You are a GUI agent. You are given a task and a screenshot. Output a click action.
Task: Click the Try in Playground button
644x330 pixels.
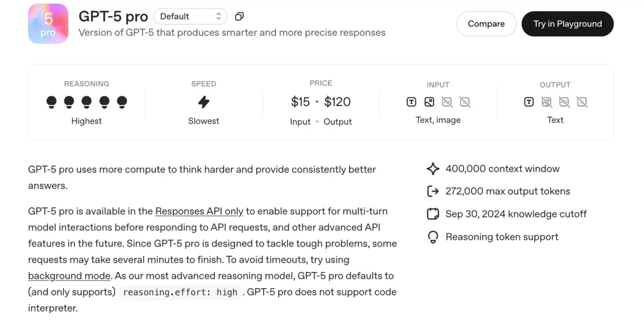click(x=567, y=24)
